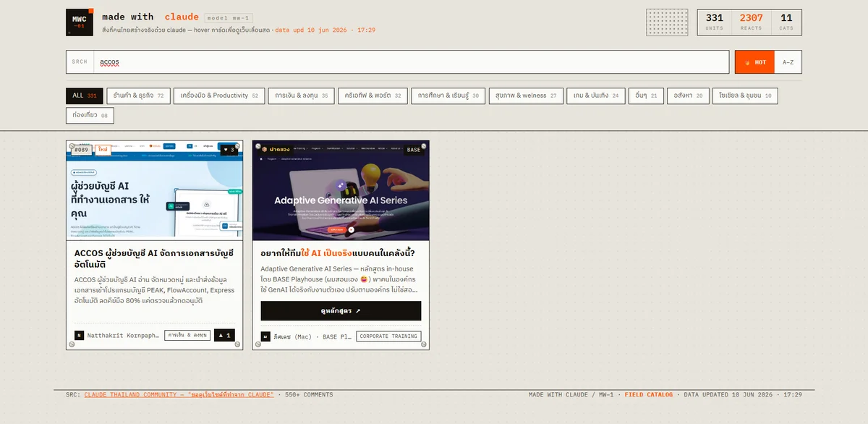The image size is (868, 424).
Task: Filter by ร้านค้า & ธุรกิจ category
Action: (138, 96)
